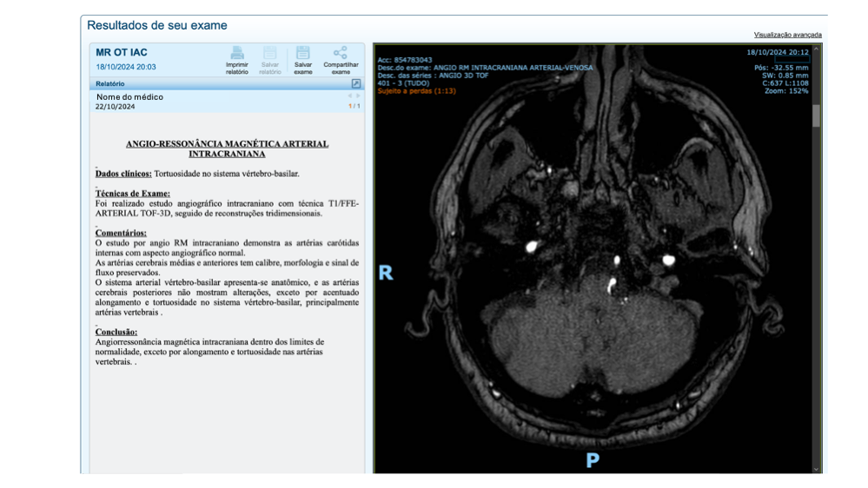Click the Nome do médico field
Screen dimensions: 868x488
click(129, 97)
